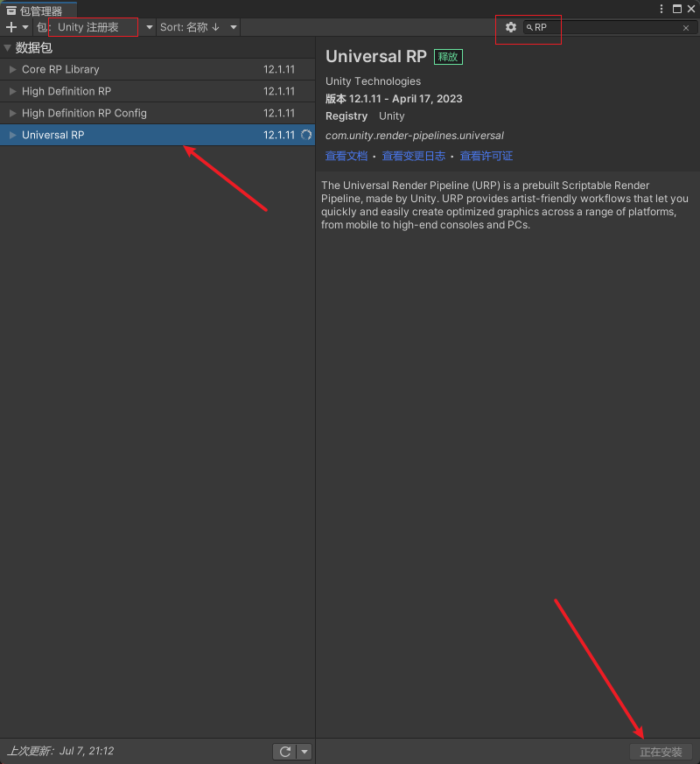
Task: Click the 正在安装 button
Action: pos(661,752)
